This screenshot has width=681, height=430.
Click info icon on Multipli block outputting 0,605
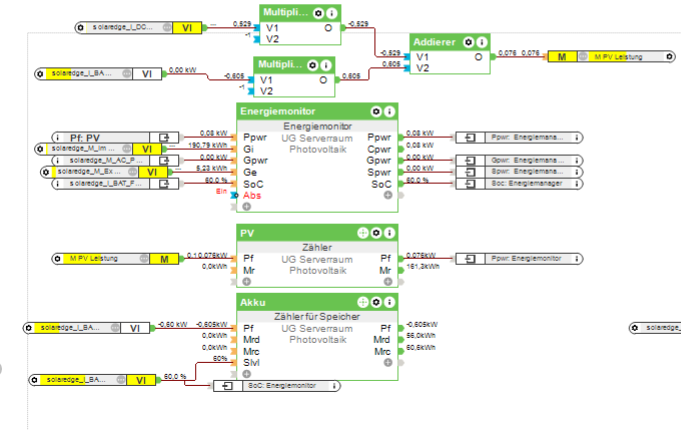(x=326, y=65)
